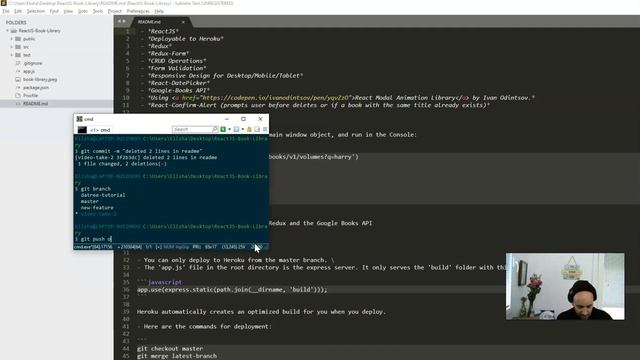
Task: Click the cmd window title icon
Action: [x=80, y=119]
